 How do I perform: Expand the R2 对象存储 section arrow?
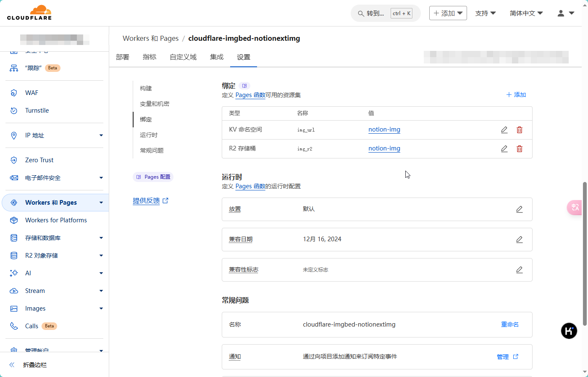[101, 256]
